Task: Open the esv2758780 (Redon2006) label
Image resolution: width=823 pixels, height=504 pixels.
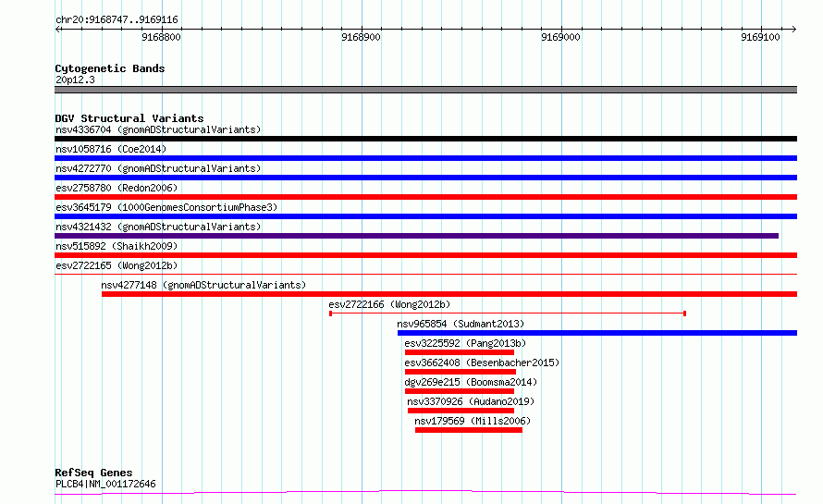Action: tap(117, 188)
